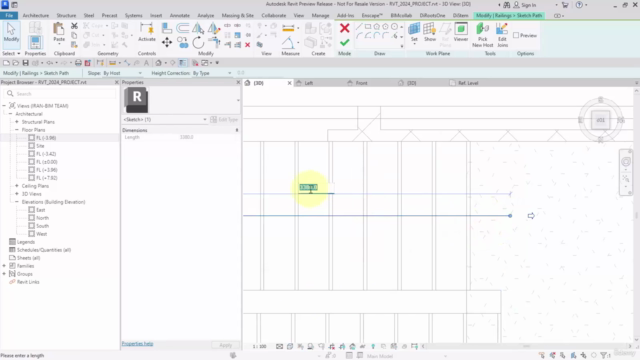The image size is (640, 360).
Task: Toggle the Preview checkbox
Action: (516, 36)
